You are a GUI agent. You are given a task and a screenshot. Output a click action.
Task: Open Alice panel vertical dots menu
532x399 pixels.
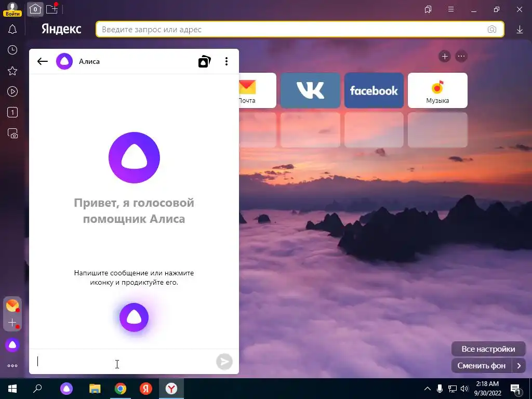227,61
